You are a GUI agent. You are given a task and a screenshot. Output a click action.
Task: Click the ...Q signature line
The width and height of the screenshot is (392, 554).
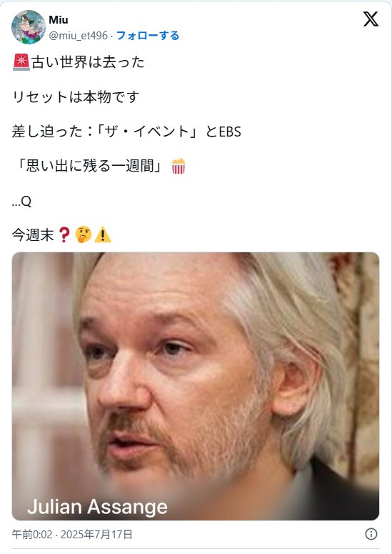click(x=21, y=202)
